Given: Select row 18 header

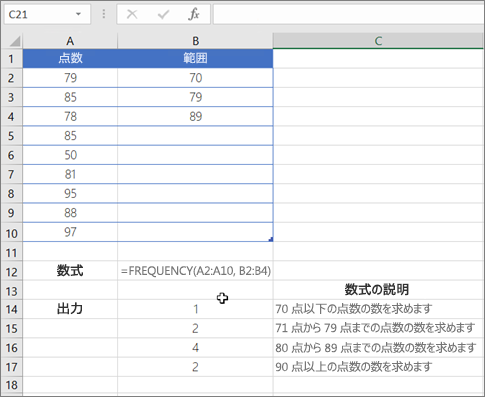Looking at the screenshot, I should click(x=11, y=385).
